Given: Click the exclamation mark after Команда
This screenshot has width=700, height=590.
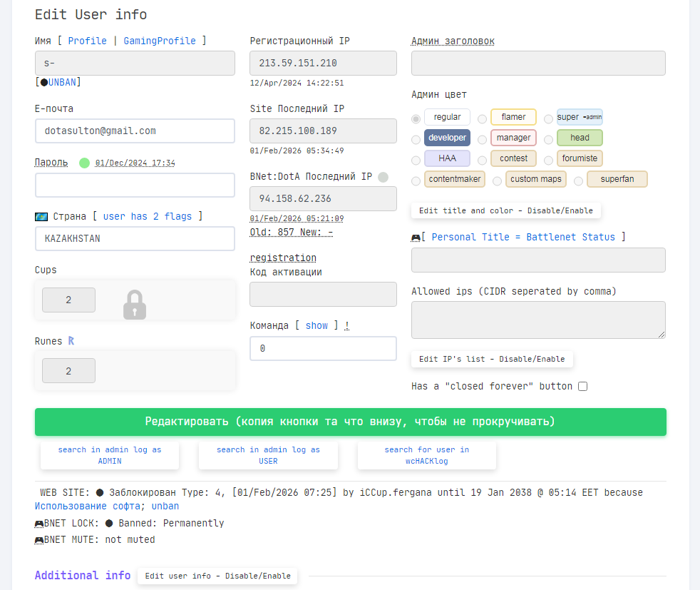Looking at the screenshot, I should tap(347, 325).
